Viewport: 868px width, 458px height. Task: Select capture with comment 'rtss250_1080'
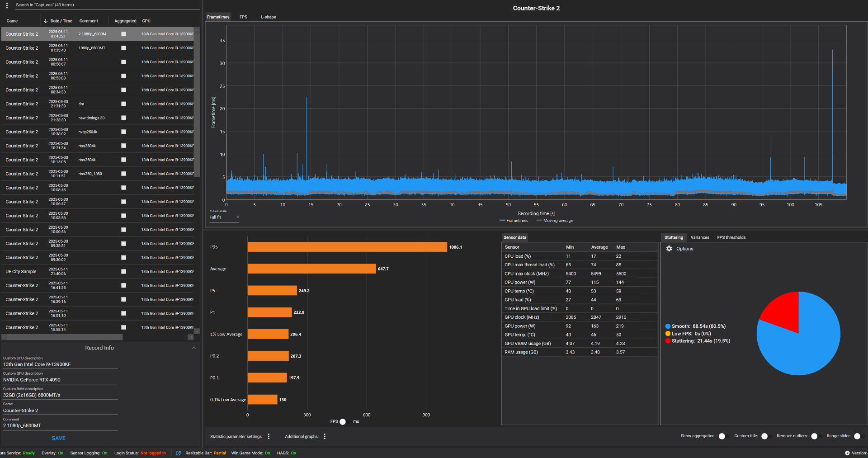click(x=97, y=174)
